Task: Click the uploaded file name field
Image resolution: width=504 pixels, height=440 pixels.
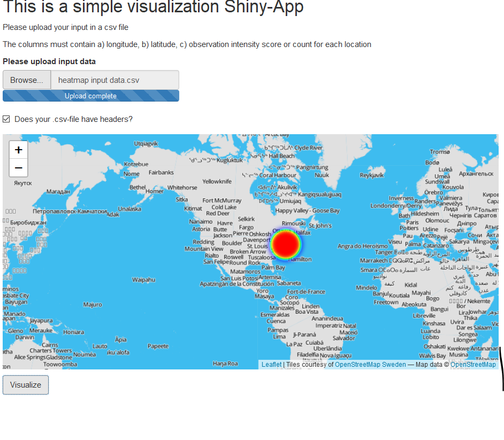Action: point(114,80)
